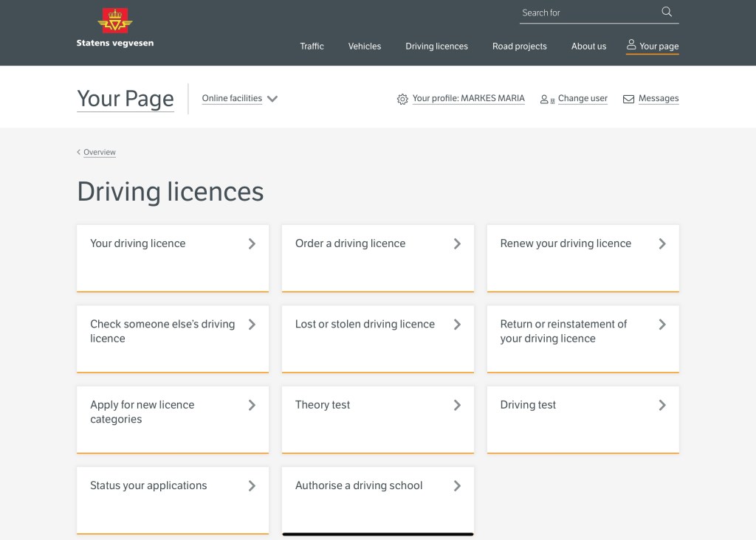This screenshot has height=540, width=756.
Task: Click the arrow on Theory test card
Action: [457, 405]
